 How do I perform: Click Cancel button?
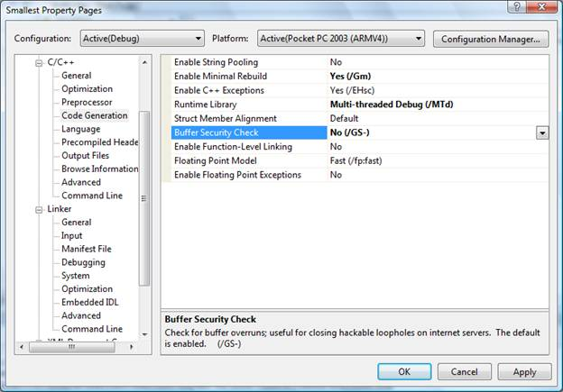click(465, 371)
